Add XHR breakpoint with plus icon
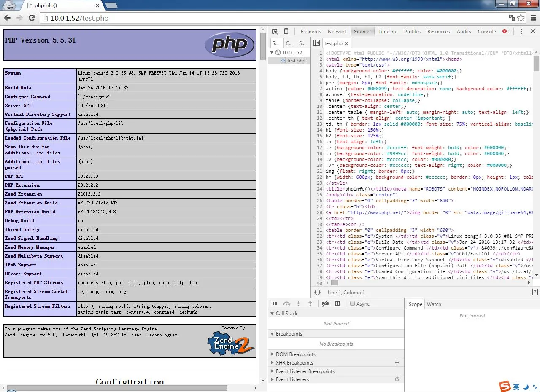This screenshot has height=392, width=540. [397, 362]
